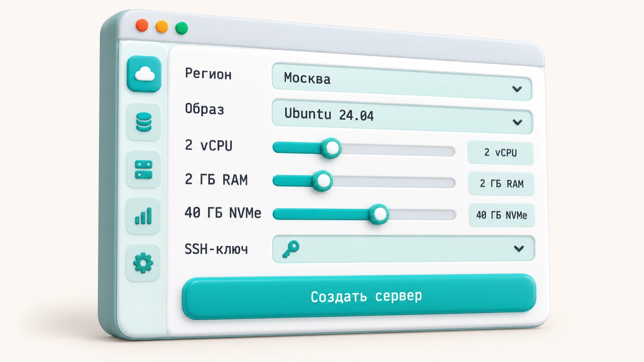Select the server rack icon in sidebar
Image resolution: width=644 pixels, height=362 pixels.
(144, 169)
